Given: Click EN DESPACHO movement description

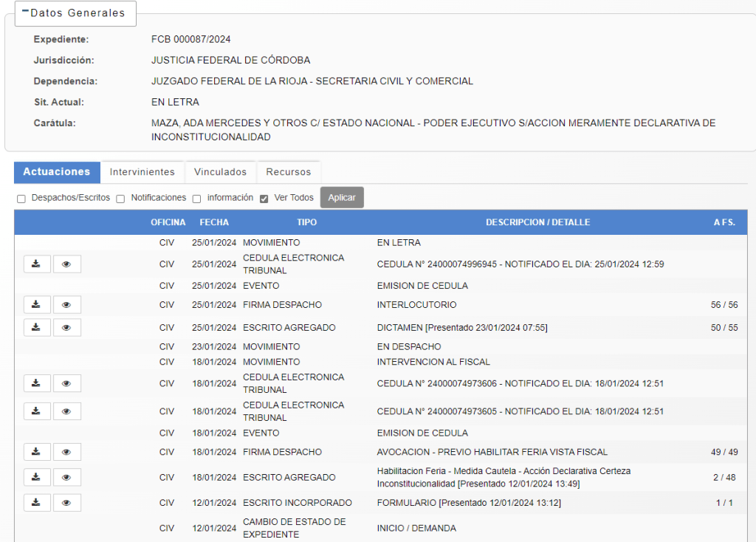Looking at the screenshot, I should pos(409,347).
